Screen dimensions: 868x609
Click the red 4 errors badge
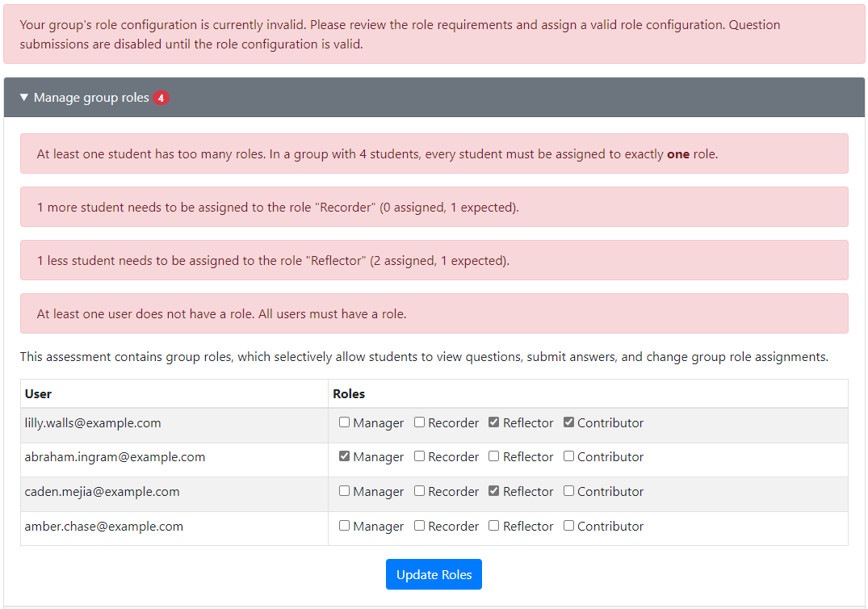(x=161, y=98)
